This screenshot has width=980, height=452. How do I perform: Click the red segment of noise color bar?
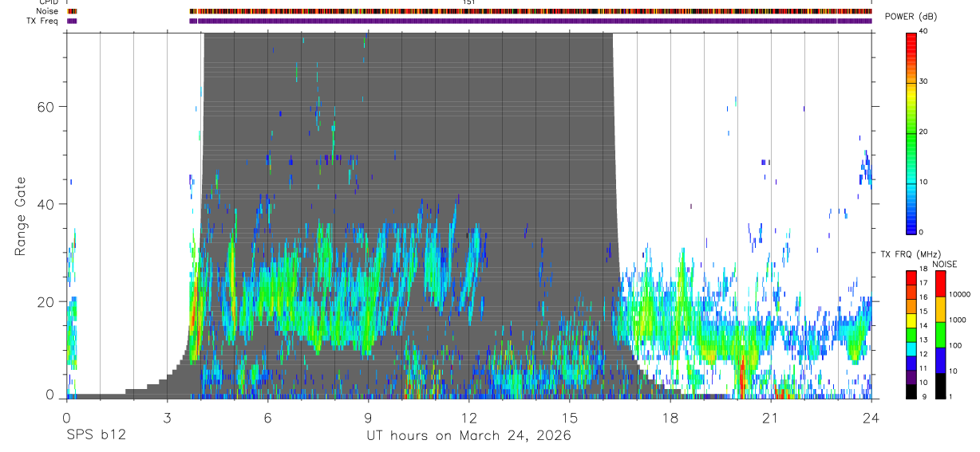pyautogui.click(x=940, y=284)
